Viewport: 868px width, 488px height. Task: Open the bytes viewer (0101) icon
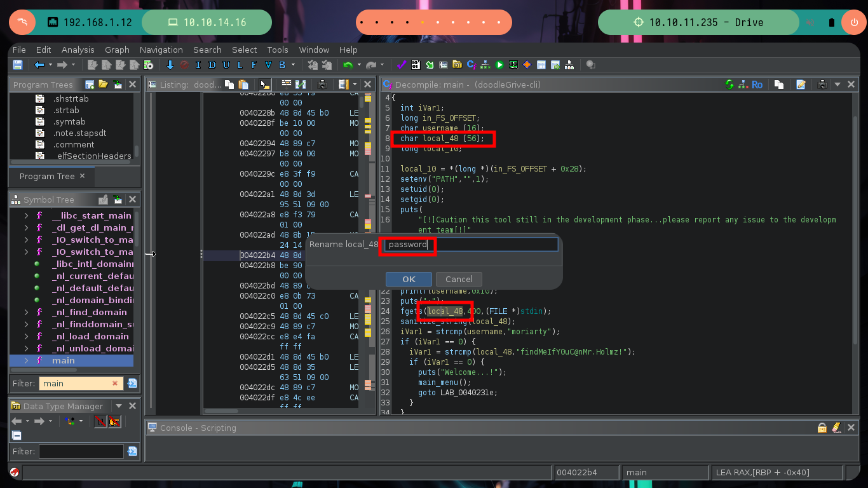(x=416, y=65)
